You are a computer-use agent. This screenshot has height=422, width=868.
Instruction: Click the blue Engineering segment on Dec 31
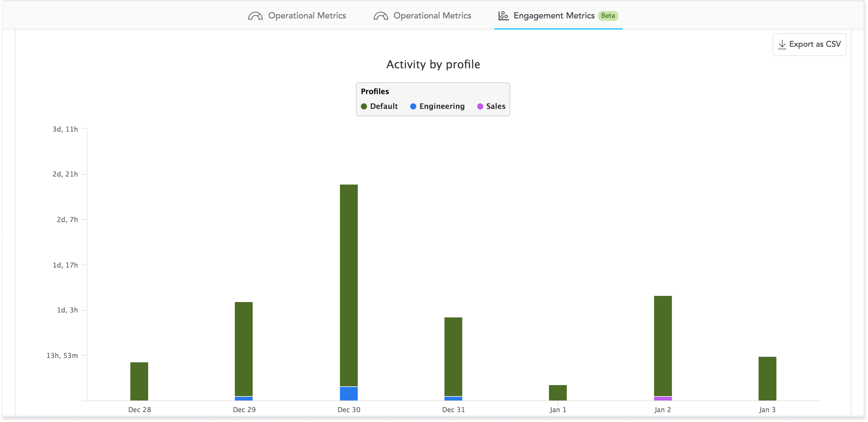click(453, 398)
